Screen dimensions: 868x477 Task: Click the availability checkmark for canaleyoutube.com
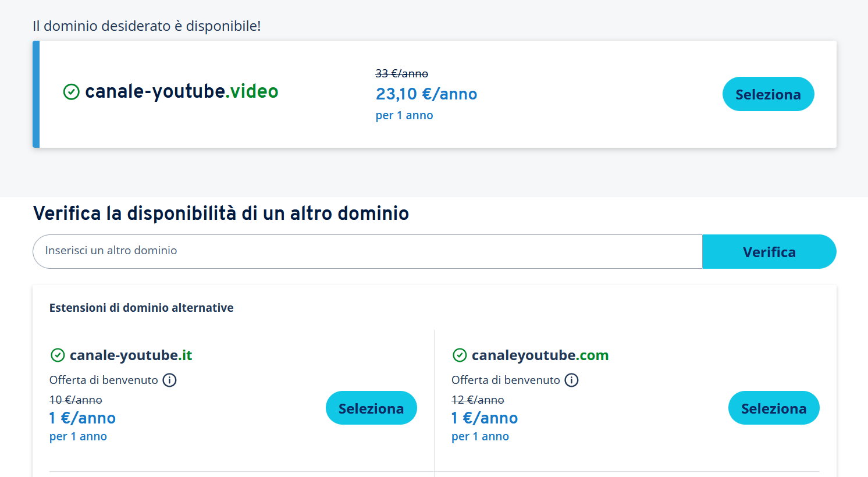pyautogui.click(x=460, y=355)
